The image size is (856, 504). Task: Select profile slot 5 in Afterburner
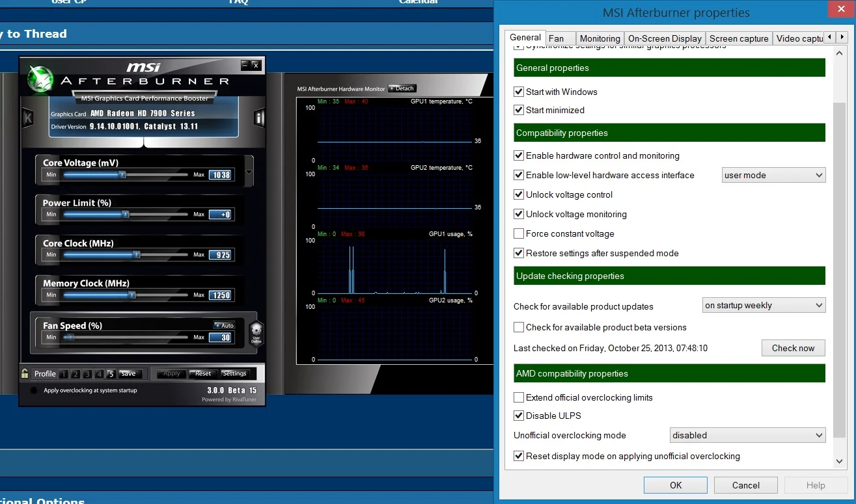point(111,374)
